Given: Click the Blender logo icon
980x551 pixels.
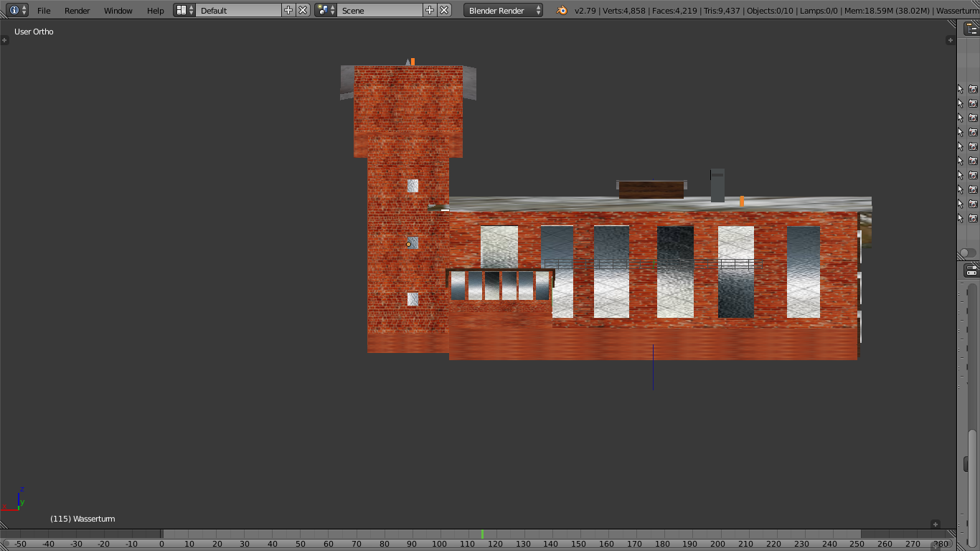Looking at the screenshot, I should [x=562, y=10].
